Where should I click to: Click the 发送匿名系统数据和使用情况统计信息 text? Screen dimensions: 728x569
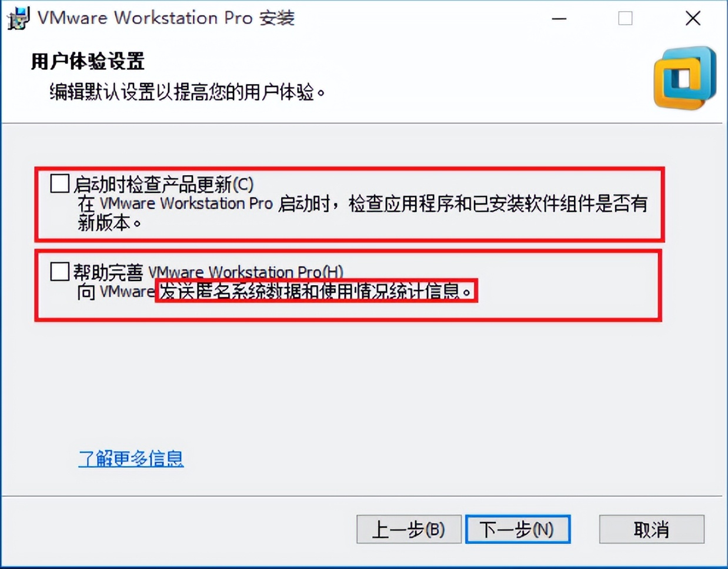point(316,291)
